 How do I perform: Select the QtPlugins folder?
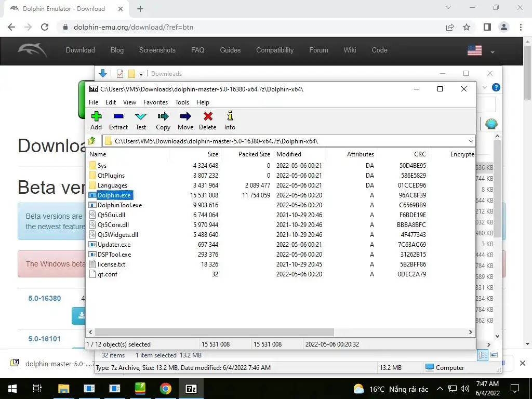coord(111,176)
